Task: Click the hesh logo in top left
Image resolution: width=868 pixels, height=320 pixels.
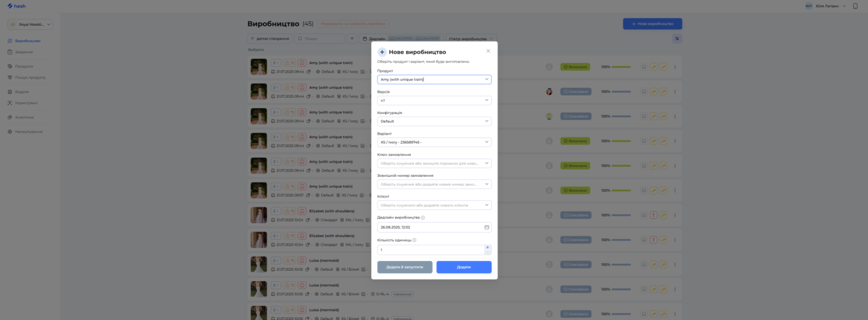Action: pos(16,6)
